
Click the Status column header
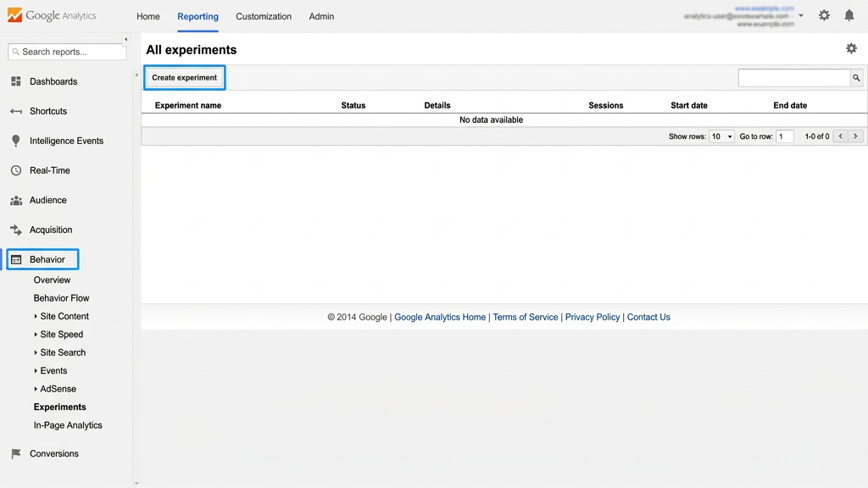[353, 106]
